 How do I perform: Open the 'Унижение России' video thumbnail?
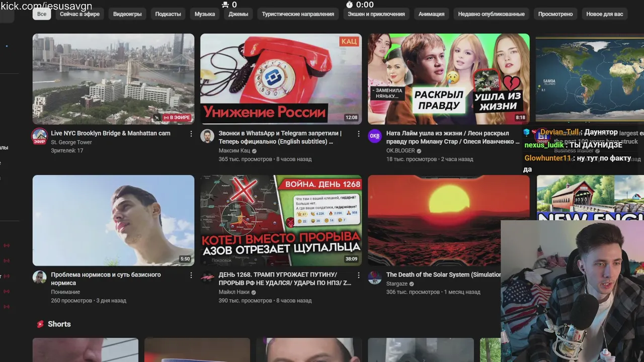281,79
